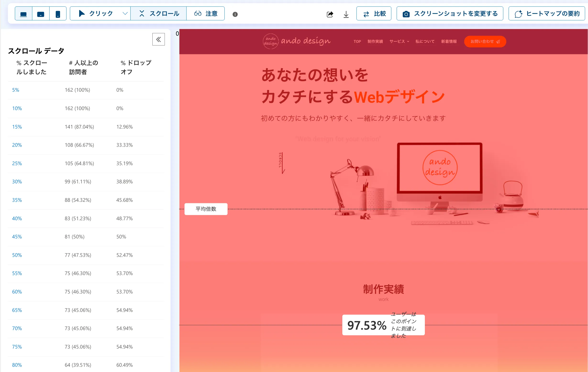Click the download arrow icon
Image resolution: width=588 pixels, height=372 pixels.
point(346,14)
